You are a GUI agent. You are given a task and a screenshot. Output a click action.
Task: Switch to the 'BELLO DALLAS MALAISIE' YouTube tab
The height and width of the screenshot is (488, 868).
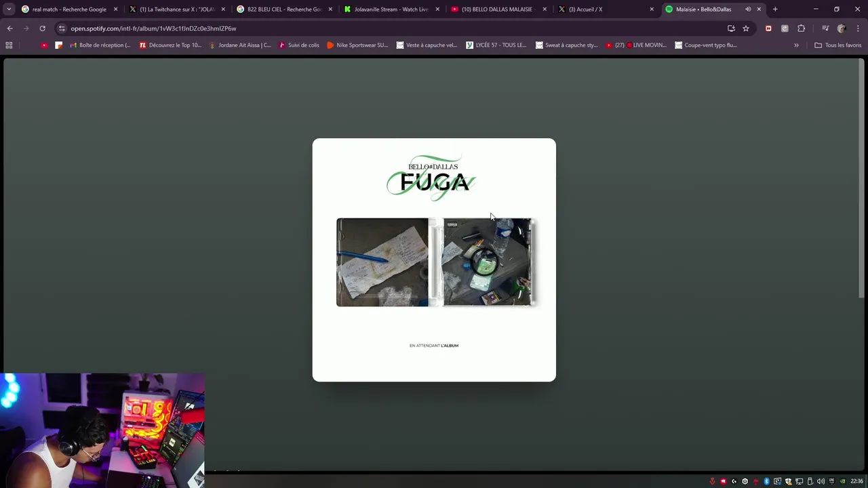tap(498, 9)
